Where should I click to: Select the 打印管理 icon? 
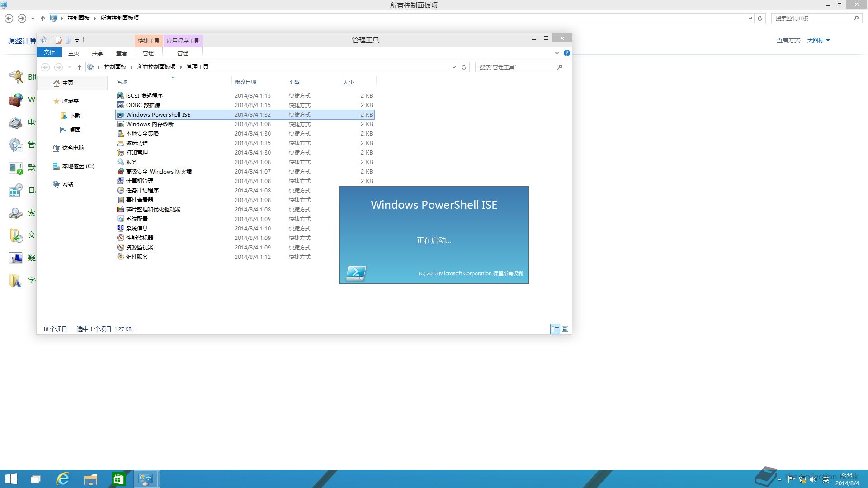(x=120, y=153)
